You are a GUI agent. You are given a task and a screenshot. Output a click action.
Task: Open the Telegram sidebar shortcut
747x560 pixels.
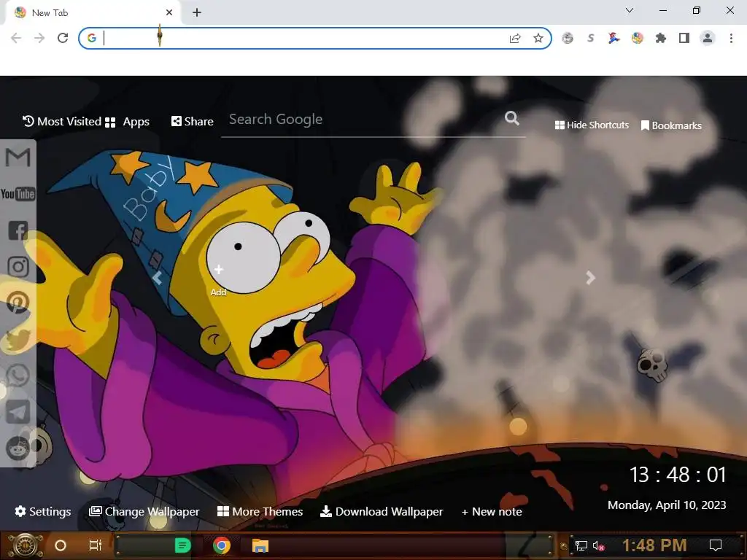pos(18,412)
